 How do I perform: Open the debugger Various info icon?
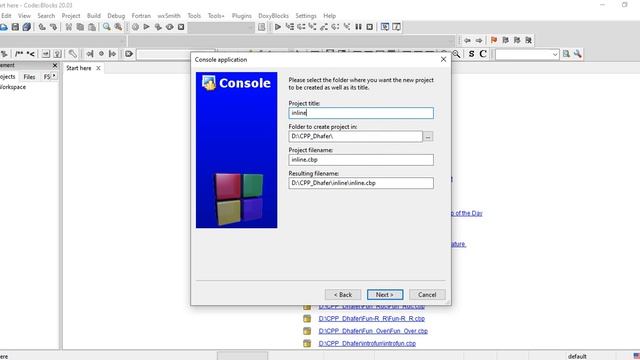click(396, 27)
